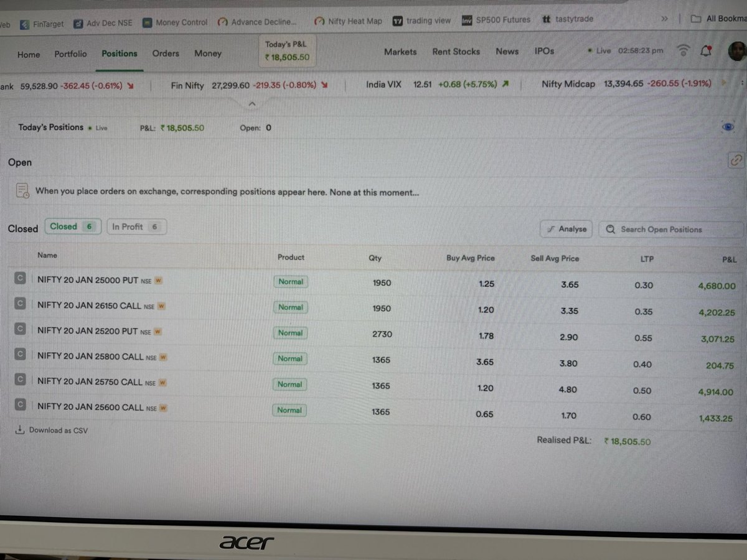Collapse the index ticker strip chevron
747x560 pixels.
pos(251,103)
